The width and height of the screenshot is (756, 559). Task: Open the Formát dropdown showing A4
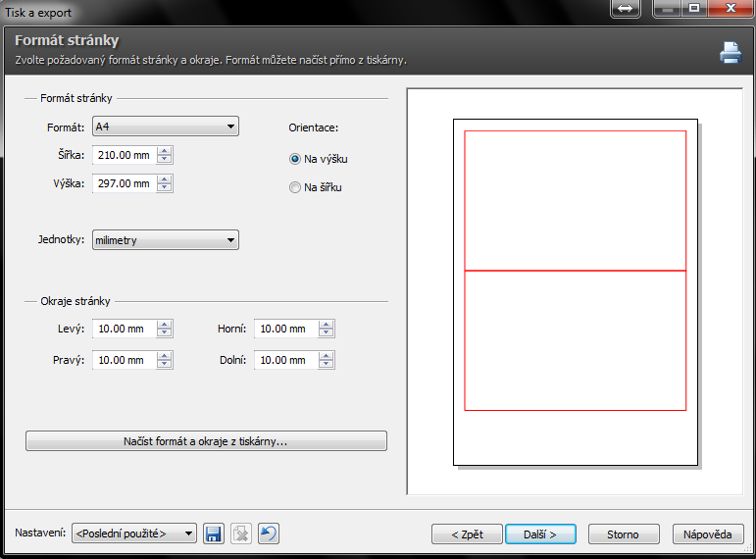click(165, 127)
